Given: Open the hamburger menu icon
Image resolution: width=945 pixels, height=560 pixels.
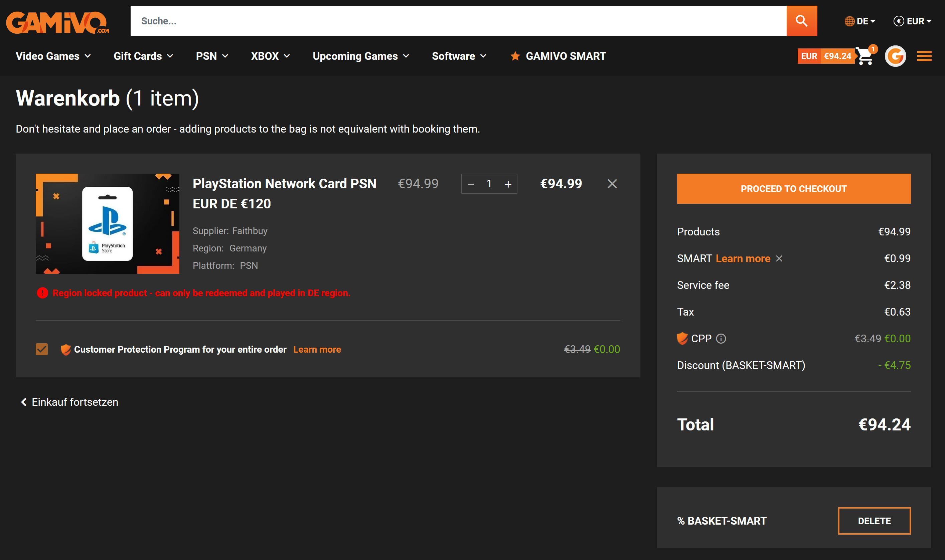Looking at the screenshot, I should click(x=924, y=56).
